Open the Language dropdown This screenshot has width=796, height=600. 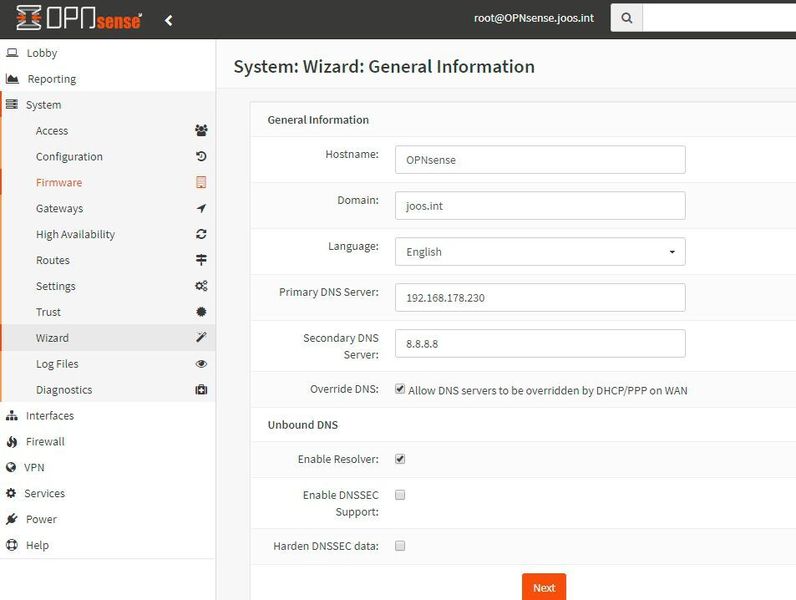tap(540, 252)
